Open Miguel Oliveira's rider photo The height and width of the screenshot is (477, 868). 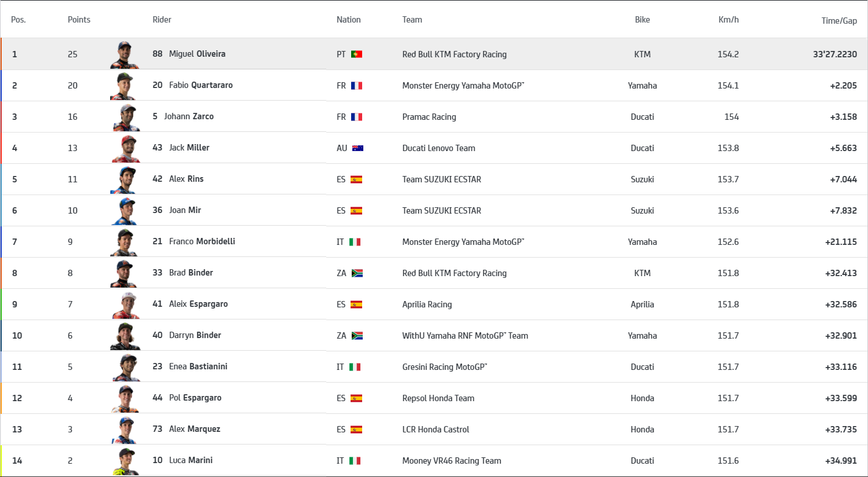click(125, 55)
